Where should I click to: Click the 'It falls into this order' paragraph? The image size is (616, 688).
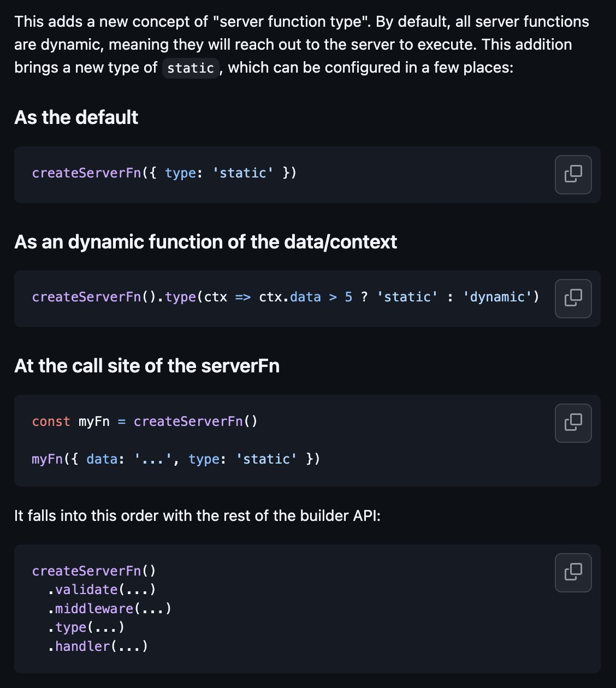point(197,515)
